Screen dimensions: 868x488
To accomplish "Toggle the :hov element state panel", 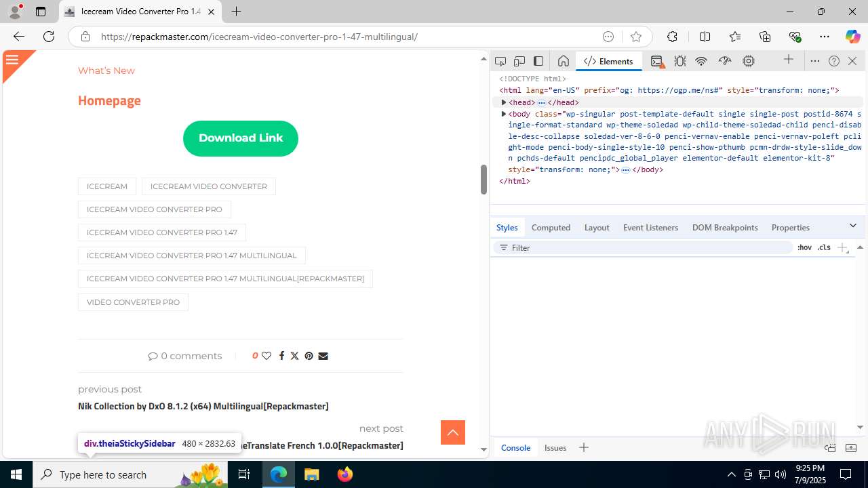I will (x=804, y=248).
